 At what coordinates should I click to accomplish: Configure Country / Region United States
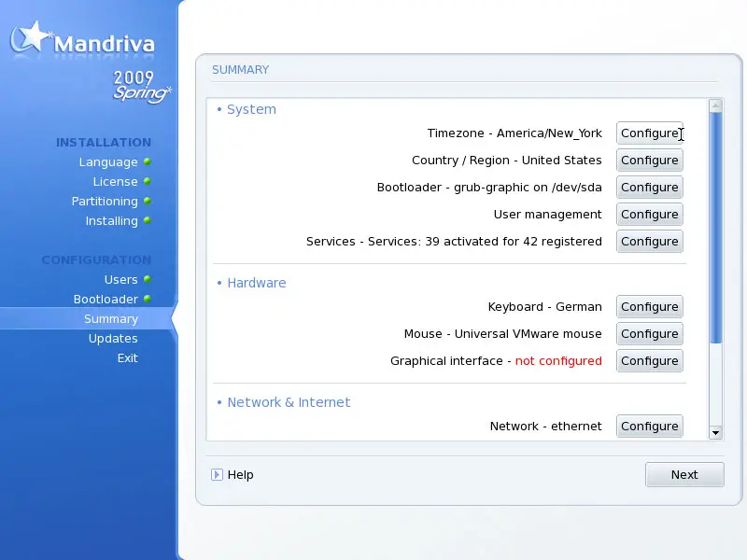[649, 161]
